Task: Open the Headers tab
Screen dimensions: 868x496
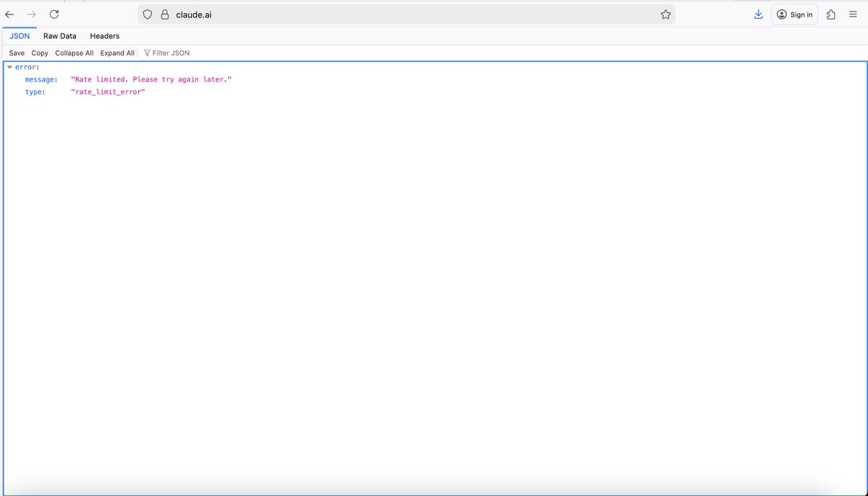Action: [105, 36]
